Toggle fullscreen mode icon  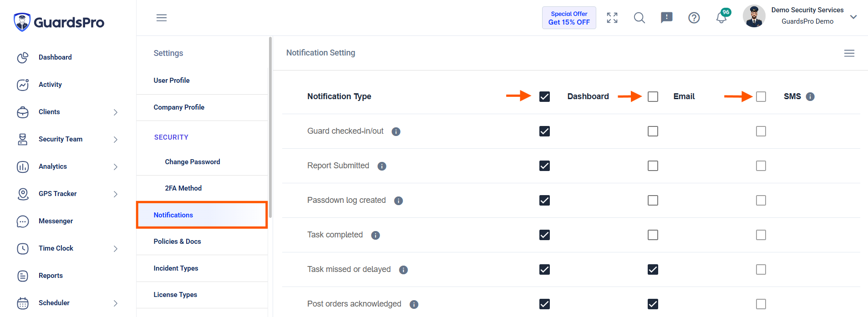[x=612, y=18]
